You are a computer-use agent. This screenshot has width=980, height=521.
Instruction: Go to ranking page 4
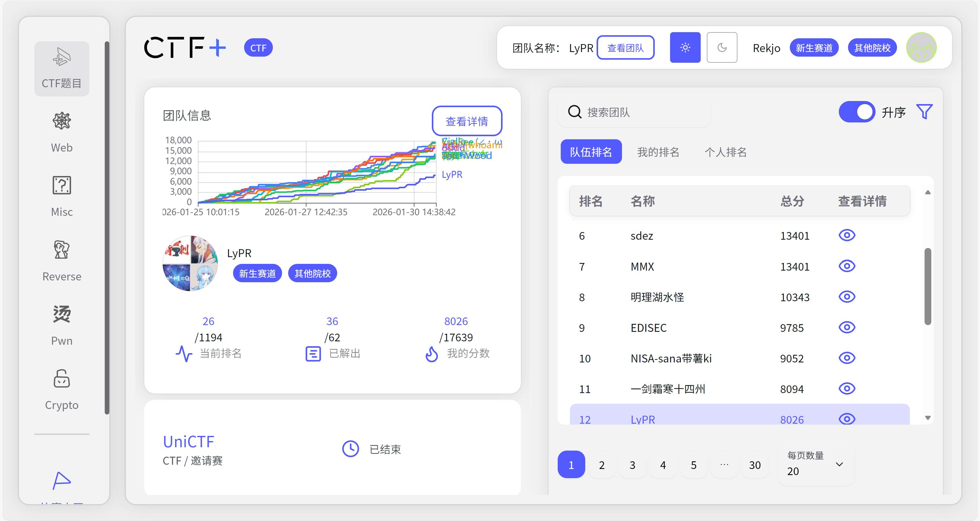point(663,464)
